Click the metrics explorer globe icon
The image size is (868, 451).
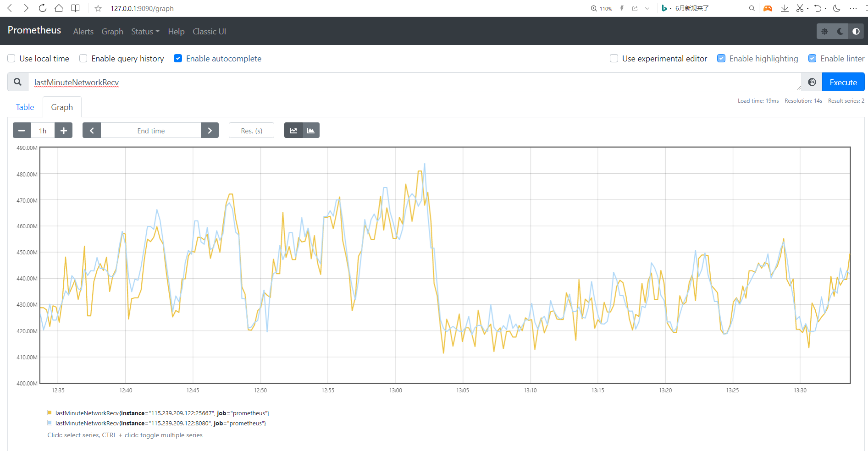coord(812,82)
